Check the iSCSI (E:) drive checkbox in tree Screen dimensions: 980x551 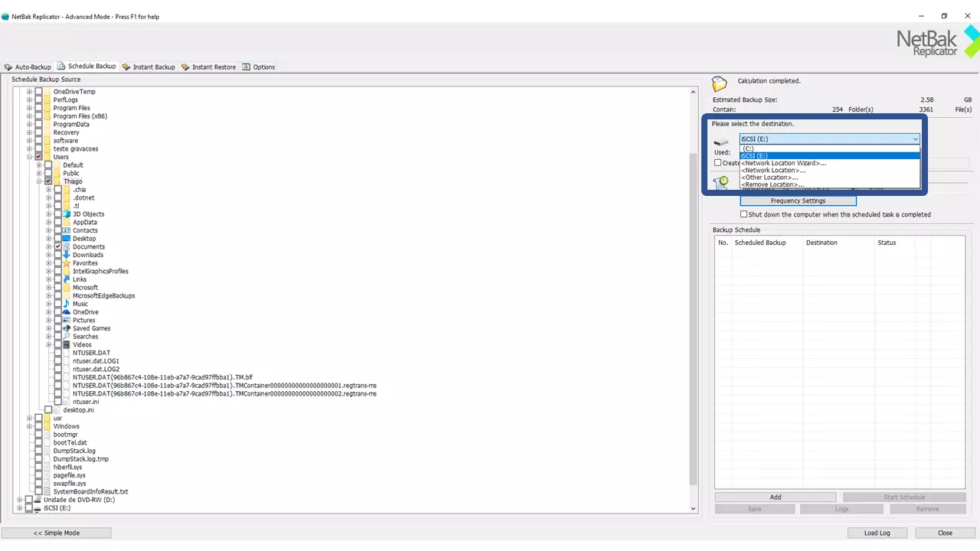click(29, 508)
